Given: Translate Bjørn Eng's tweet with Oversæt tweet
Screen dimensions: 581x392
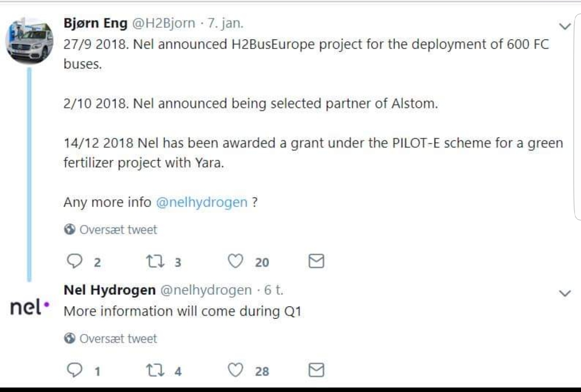Looking at the screenshot, I should tap(118, 230).
